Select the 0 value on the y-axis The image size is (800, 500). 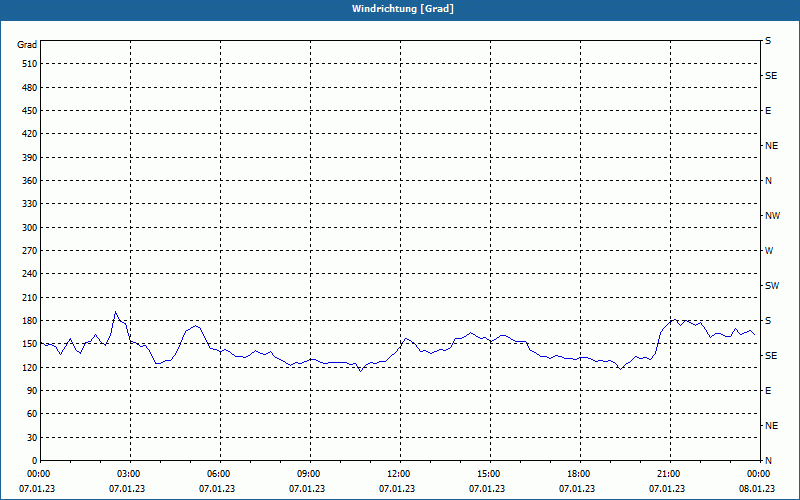[34, 461]
